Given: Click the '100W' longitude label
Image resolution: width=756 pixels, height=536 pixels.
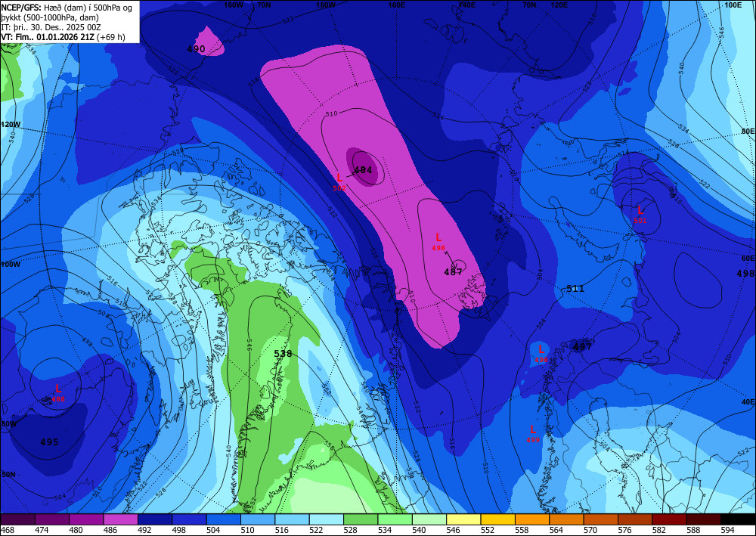Looking at the screenshot, I should pyautogui.click(x=10, y=265).
